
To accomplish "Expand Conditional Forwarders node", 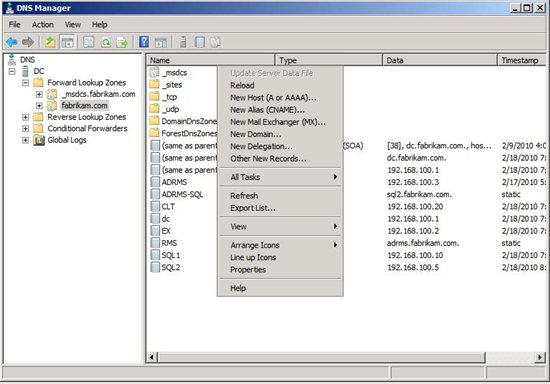I will tap(25, 129).
